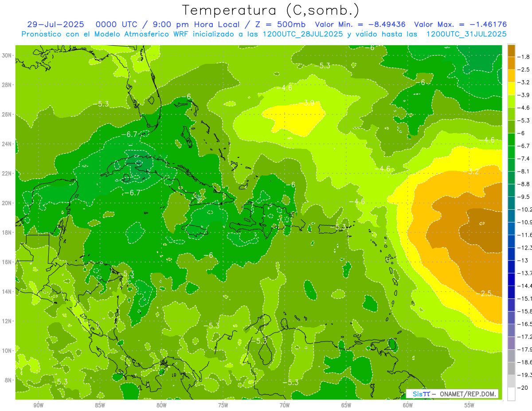Click the title 'Temperatura (C,somb.)'

point(271,10)
